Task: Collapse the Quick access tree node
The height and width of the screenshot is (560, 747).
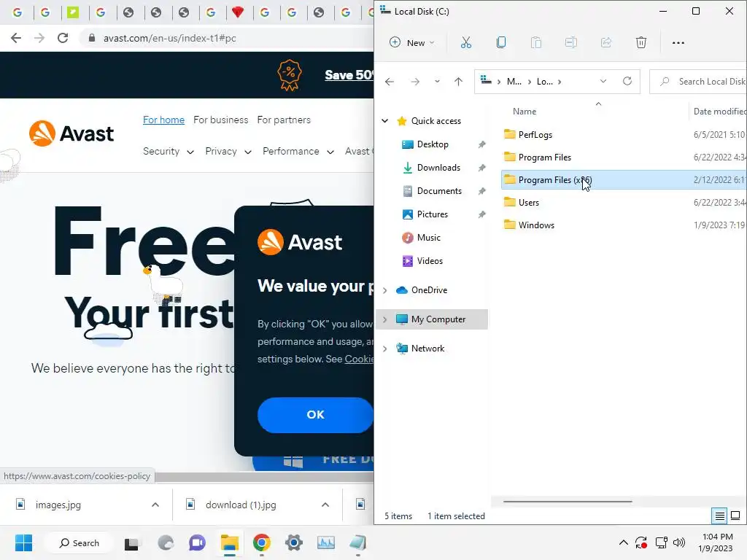Action: point(385,121)
